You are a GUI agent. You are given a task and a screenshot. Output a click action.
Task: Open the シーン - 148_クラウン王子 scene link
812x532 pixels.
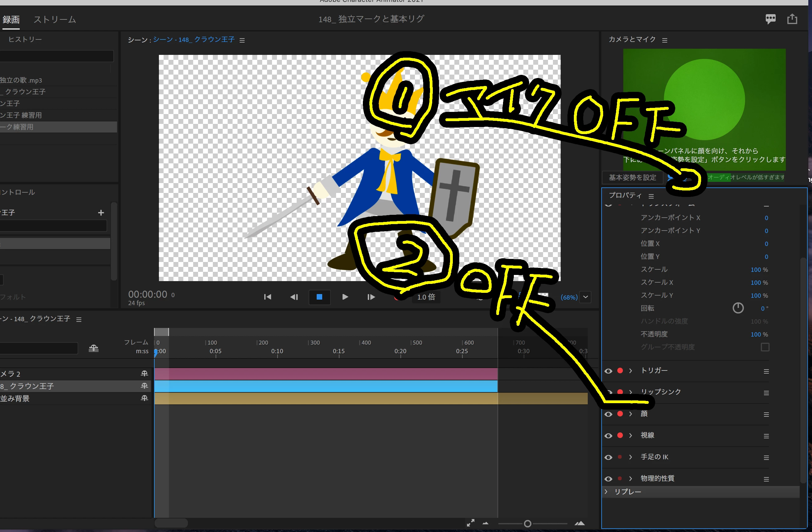pyautogui.click(x=193, y=40)
